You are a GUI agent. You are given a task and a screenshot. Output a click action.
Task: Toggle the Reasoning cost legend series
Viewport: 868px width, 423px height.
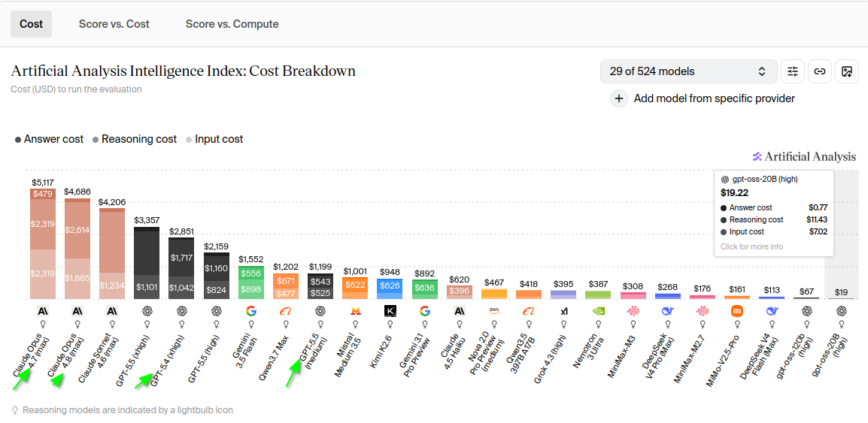135,139
